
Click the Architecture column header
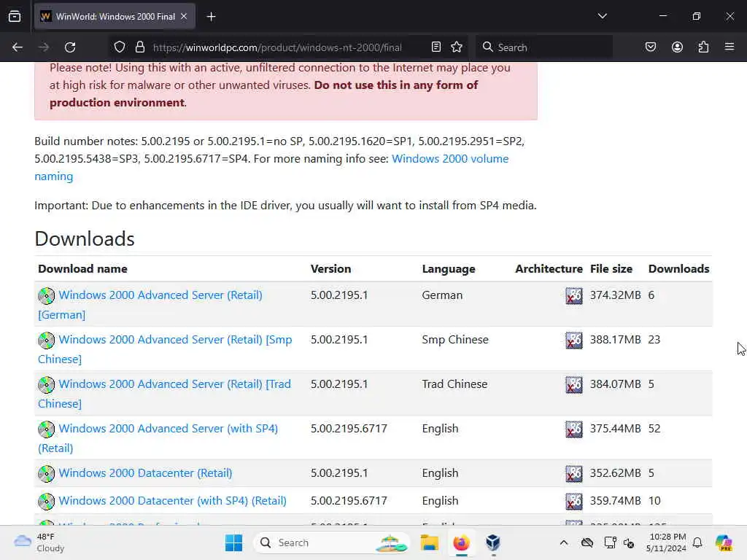point(549,268)
